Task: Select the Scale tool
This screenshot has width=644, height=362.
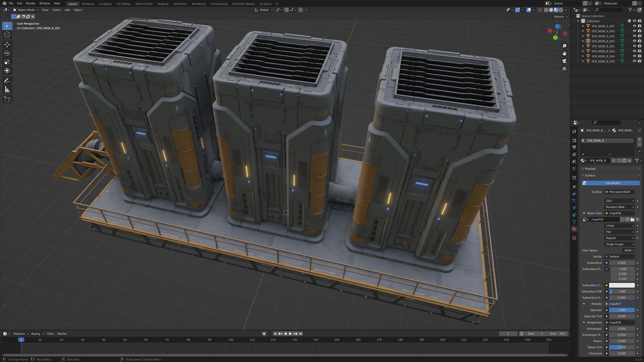Action: (7, 62)
